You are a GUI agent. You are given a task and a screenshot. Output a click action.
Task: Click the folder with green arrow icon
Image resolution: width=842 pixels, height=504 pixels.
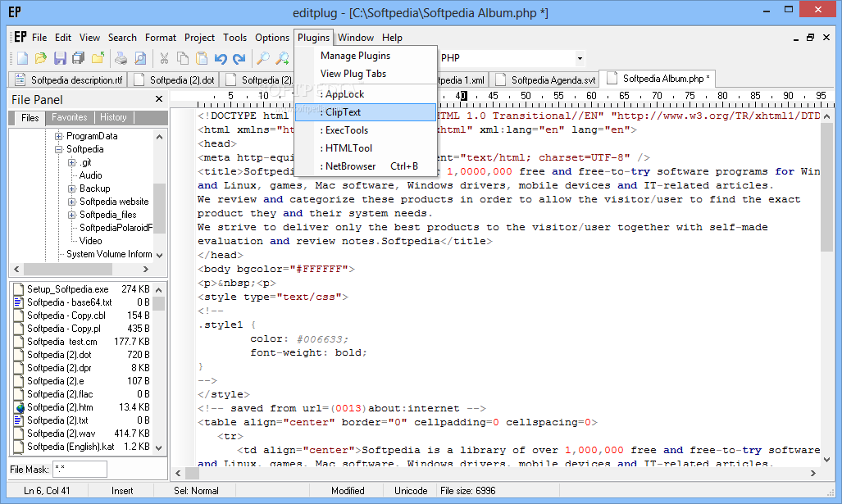[x=98, y=58]
